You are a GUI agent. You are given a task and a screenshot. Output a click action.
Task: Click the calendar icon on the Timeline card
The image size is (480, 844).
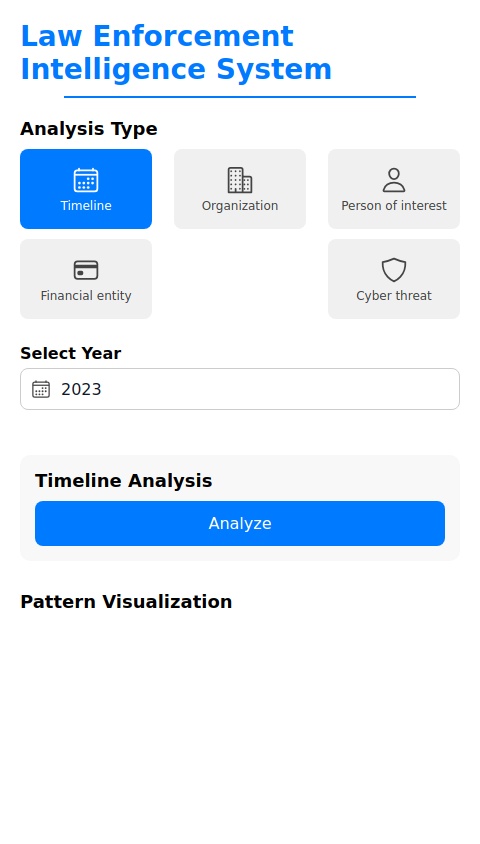pos(86,180)
